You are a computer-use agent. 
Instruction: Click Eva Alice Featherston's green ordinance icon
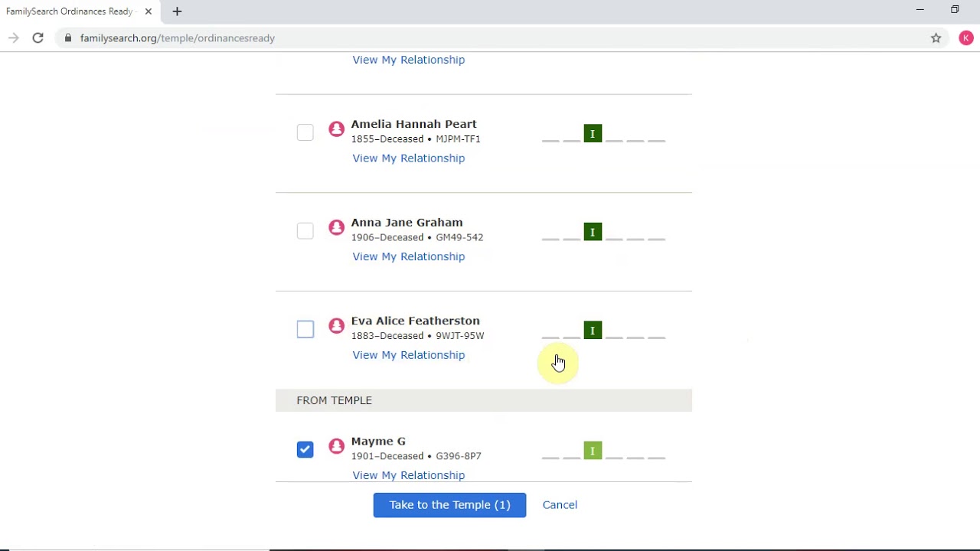click(593, 331)
